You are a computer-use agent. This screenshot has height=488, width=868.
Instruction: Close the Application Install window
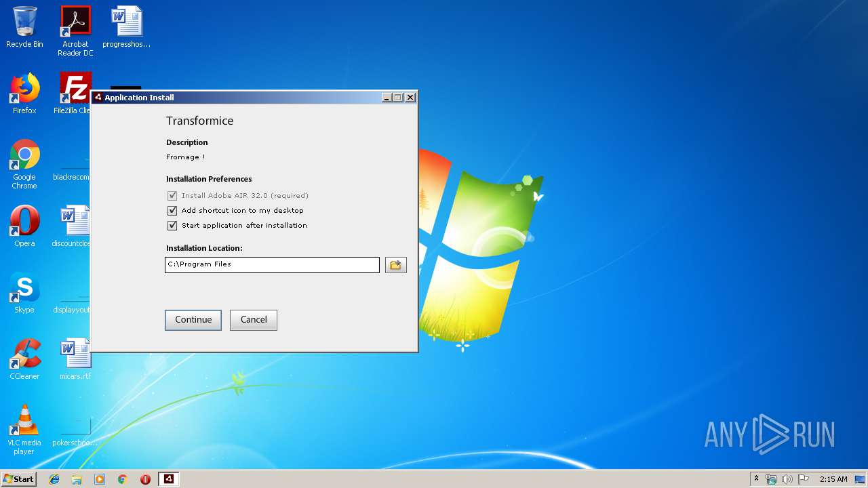pyautogui.click(x=410, y=98)
